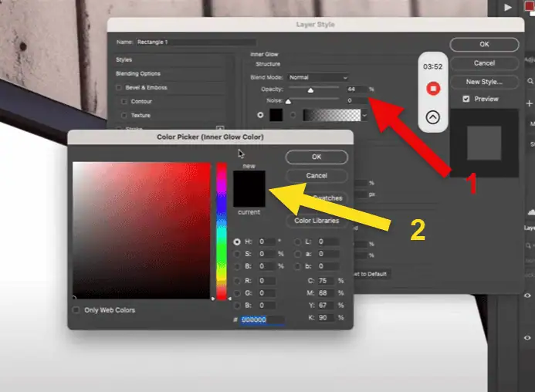Click the black Inner Glow color swatch

276,115
